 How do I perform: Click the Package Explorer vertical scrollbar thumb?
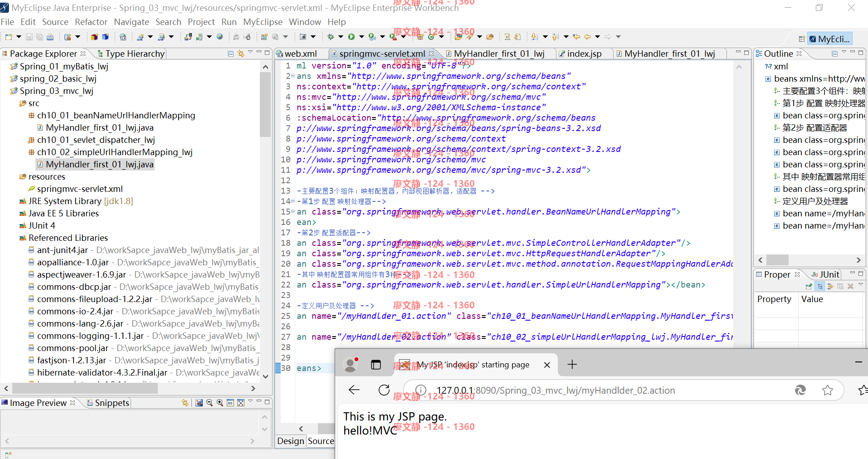click(x=265, y=104)
